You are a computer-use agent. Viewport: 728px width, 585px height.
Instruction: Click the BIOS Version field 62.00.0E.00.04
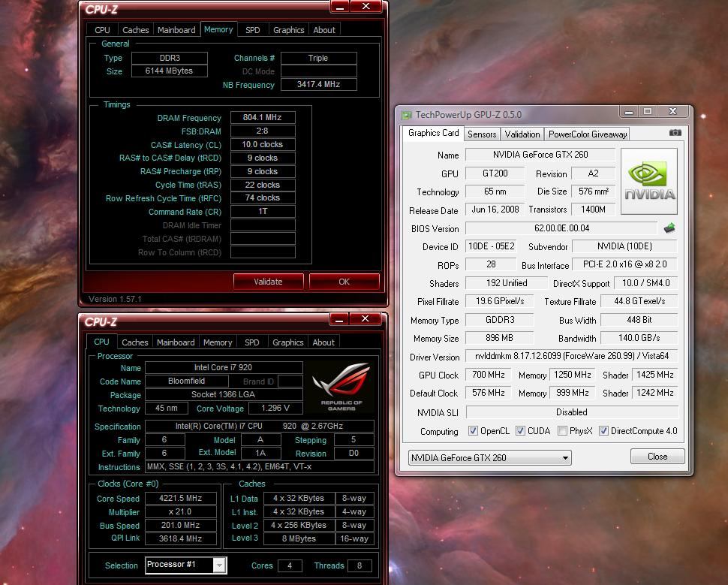point(562,228)
